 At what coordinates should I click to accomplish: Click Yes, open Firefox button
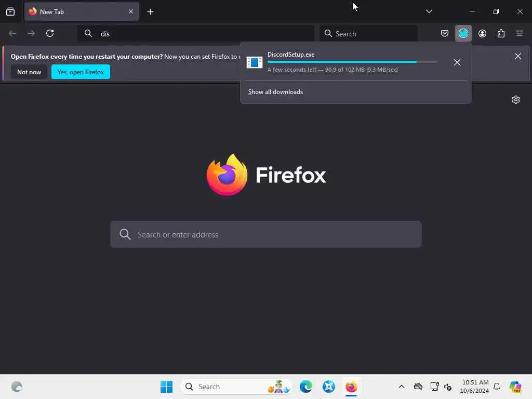81,72
